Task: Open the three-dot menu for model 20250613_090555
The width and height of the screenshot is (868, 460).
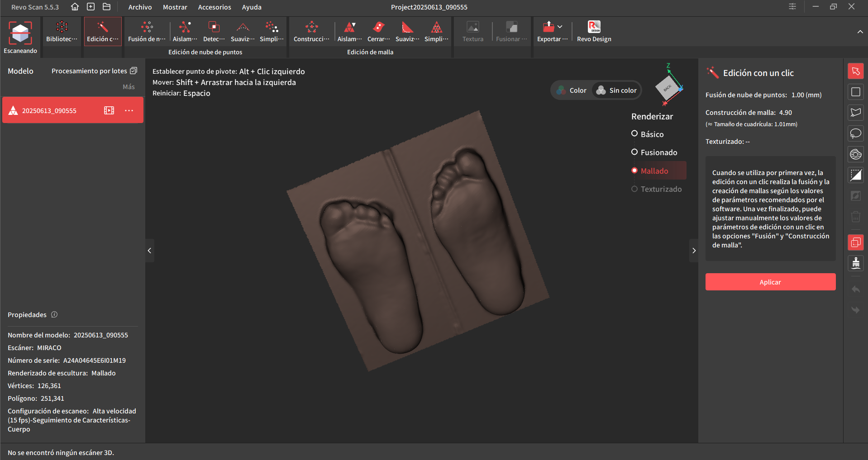Action: [129, 110]
